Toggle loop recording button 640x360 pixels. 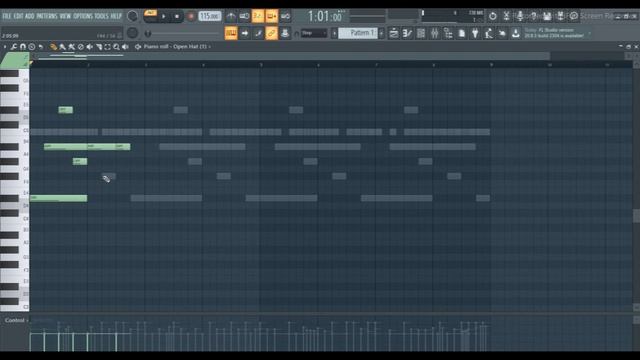285,16
